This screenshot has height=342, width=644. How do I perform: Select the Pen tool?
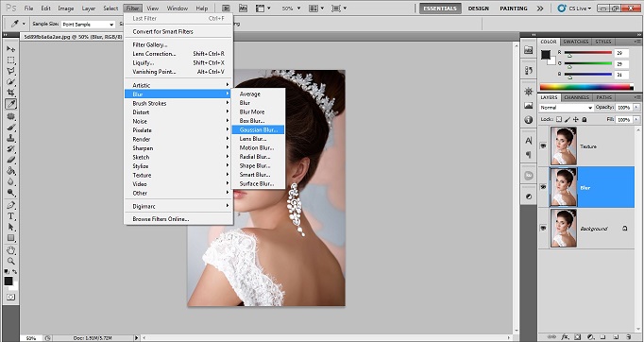[x=10, y=205]
